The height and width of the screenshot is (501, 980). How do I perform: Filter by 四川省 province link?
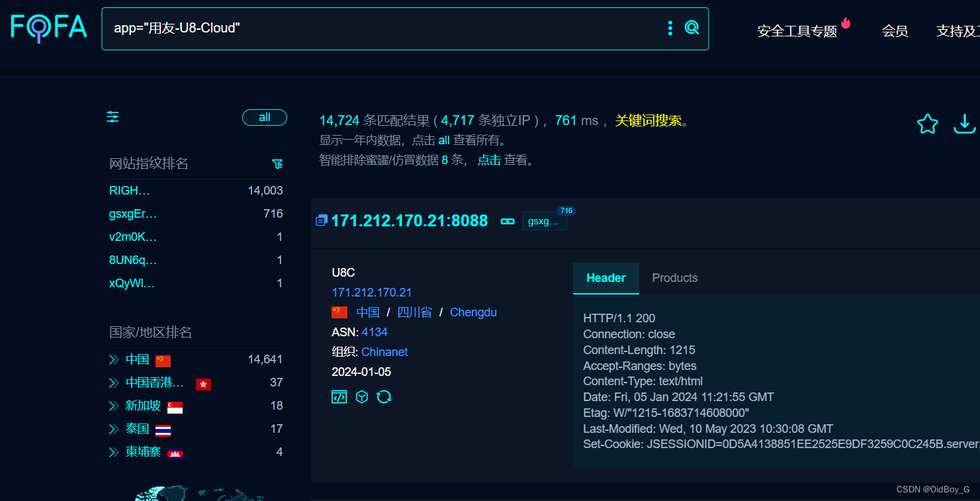tap(414, 312)
